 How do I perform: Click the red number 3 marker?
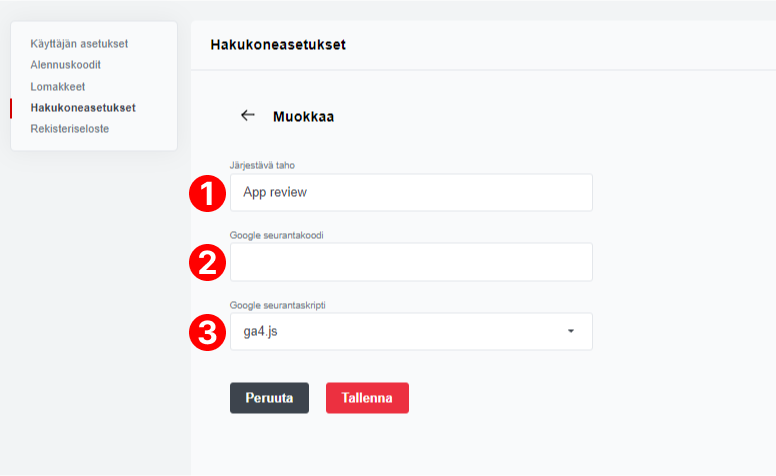(x=207, y=333)
